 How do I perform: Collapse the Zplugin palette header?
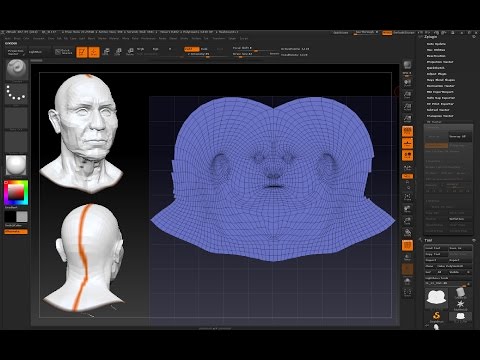(431, 37)
